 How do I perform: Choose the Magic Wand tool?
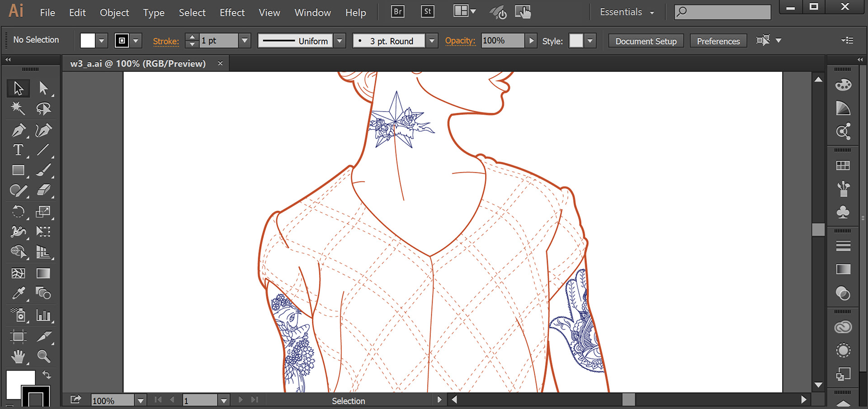18,109
